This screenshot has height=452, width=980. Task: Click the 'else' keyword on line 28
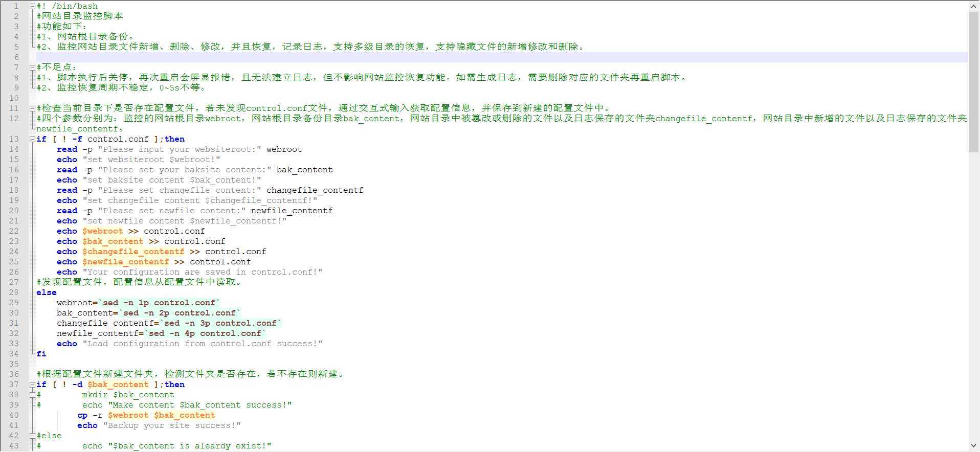(x=47, y=292)
